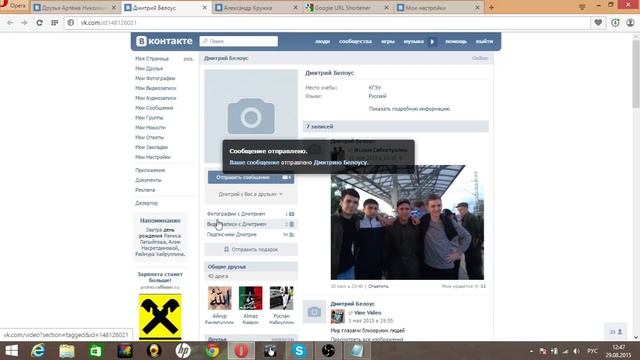Viewport: 640px width, 360px height.
Task: Open люди in the VK header menu
Action: tap(322, 41)
